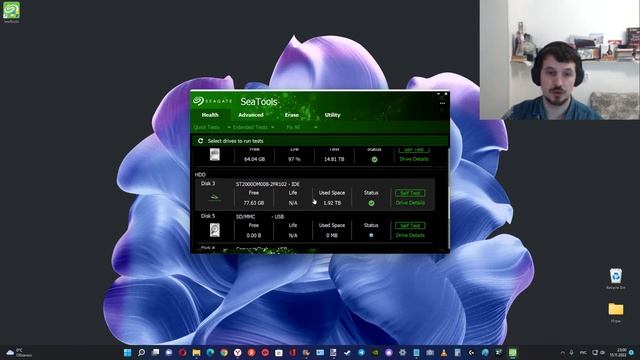Click the HDD section label
Viewport: 640px width, 360px height.
(200, 175)
